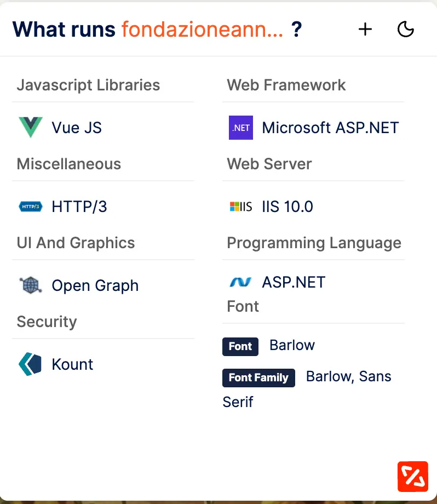Click the HTTP/3 badge icon
437x504 pixels.
pos(30,207)
